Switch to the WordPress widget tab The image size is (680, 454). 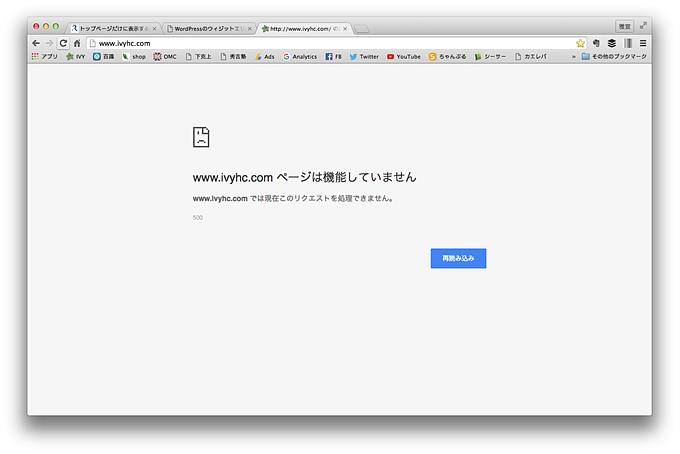point(208,29)
